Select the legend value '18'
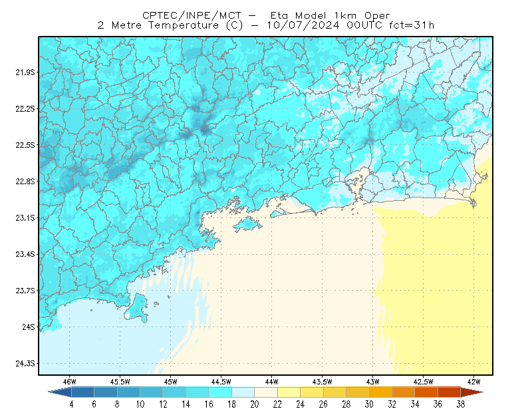The width and height of the screenshot is (532, 411). [231, 404]
